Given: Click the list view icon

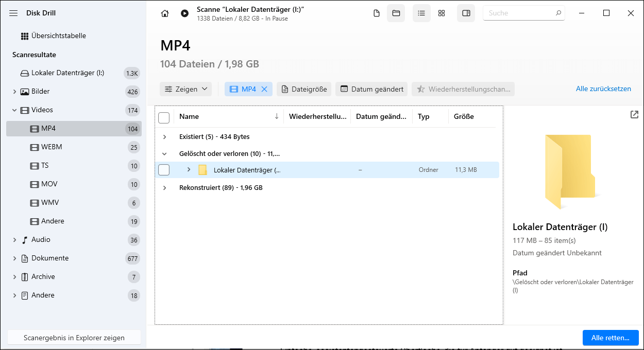Looking at the screenshot, I should point(421,13).
